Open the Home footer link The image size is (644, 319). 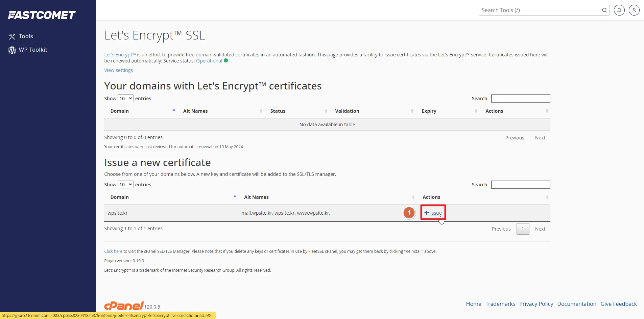[x=473, y=304]
